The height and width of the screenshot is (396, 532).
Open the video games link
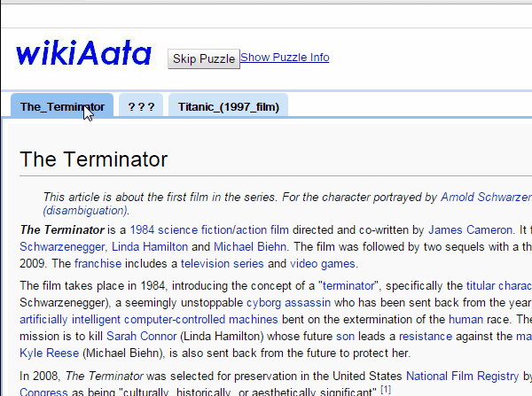click(x=323, y=264)
